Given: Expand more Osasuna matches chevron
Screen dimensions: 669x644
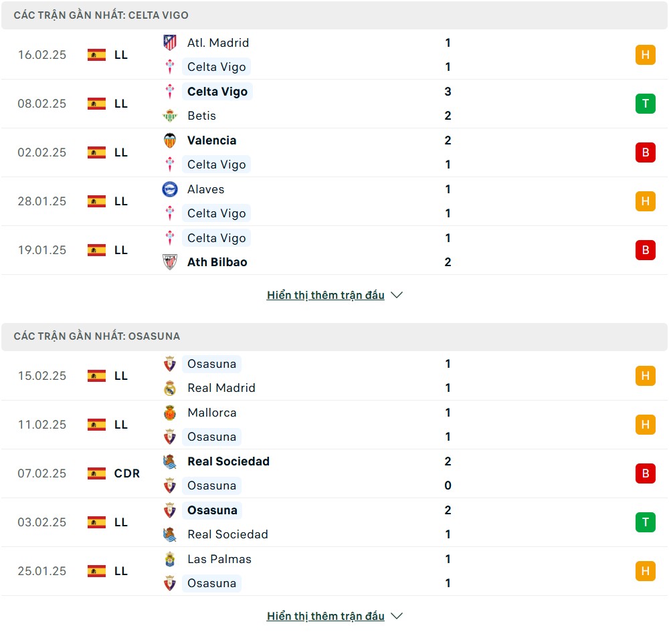Looking at the screenshot, I should click(x=397, y=616).
